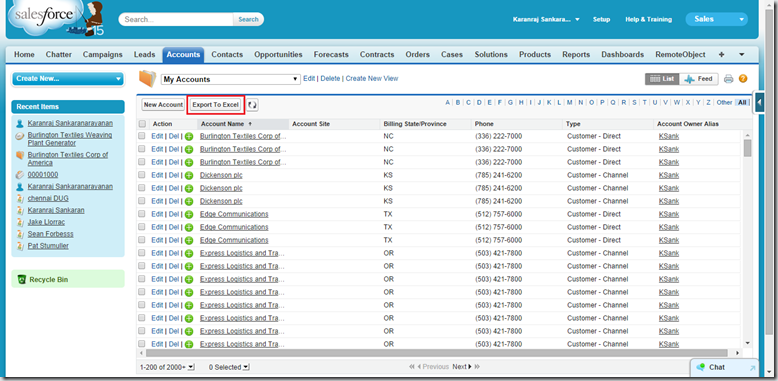Open Recycle Bin link in sidebar
Image resolution: width=778 pixels, height=381 pixels.
click(49, 280)
